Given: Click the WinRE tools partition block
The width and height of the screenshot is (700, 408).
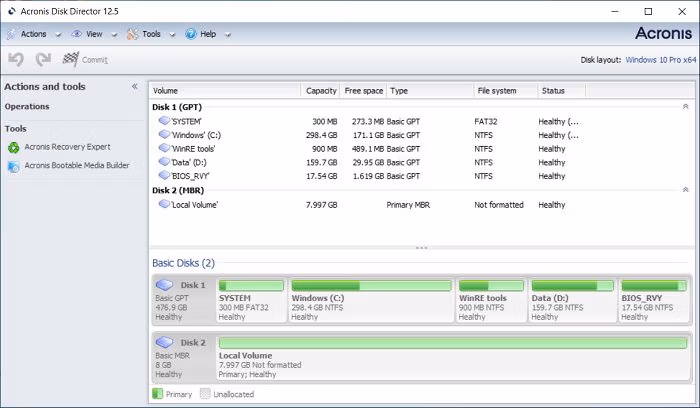Looking at the screenshot, I should point(491,300).
